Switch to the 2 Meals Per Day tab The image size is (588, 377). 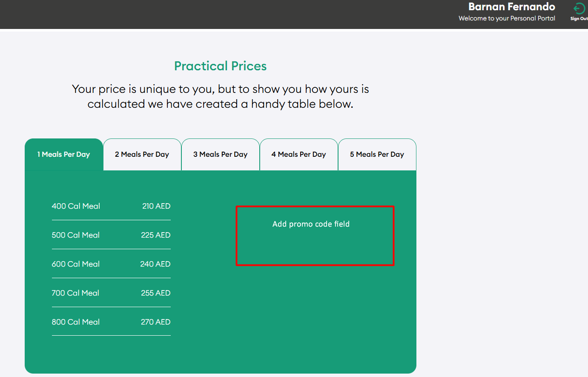point(142,155)
